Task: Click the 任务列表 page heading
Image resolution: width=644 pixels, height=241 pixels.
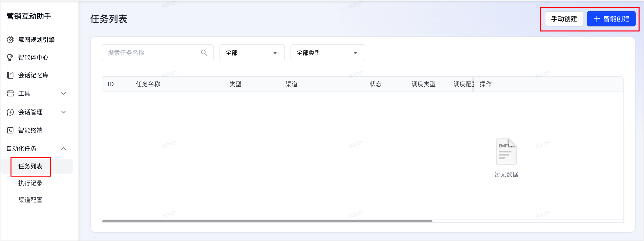Action: [109, 19]
